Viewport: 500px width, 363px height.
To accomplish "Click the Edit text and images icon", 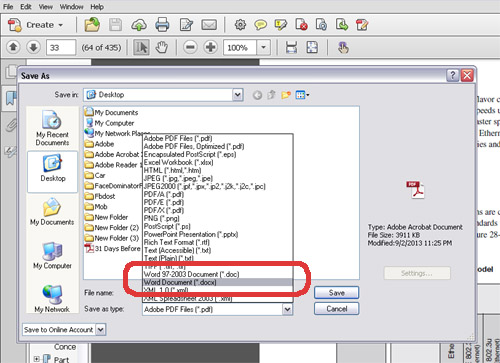I will click(x=362, y=25).
